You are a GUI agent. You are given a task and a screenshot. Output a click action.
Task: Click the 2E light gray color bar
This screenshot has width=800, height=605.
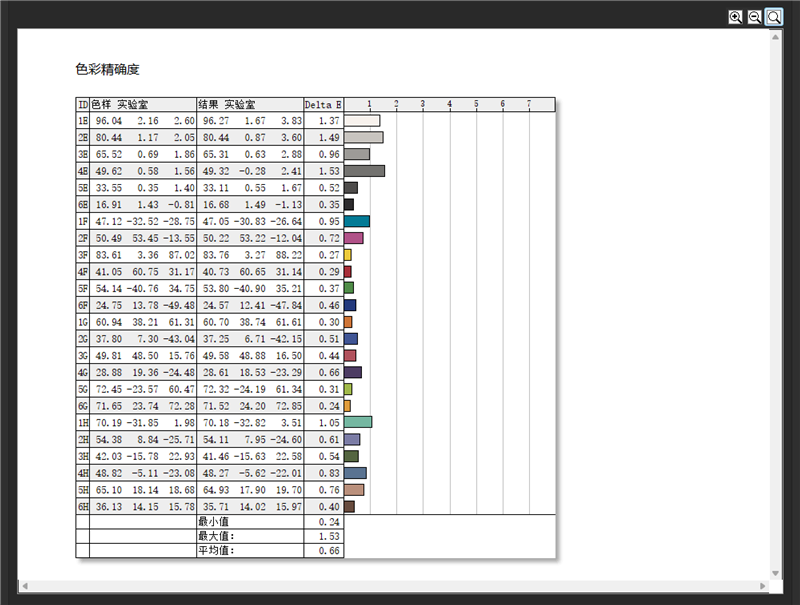(364, 138)
